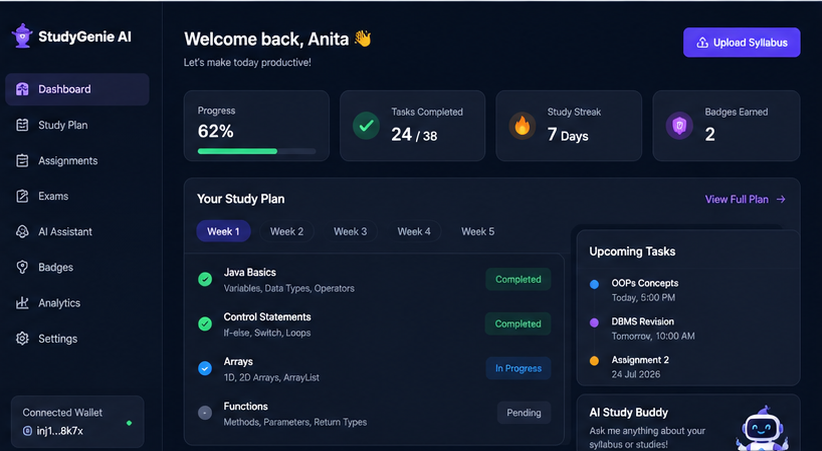Click the waving hand emoji after Anita

pos(363,38)
